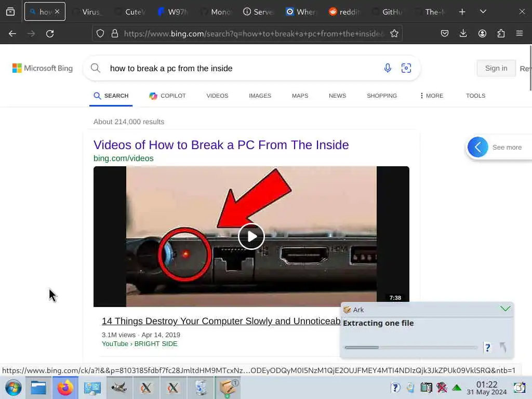Viewport: 532px width, 399px height.
Task: Open the Firefox account icon
Action: 482,34
